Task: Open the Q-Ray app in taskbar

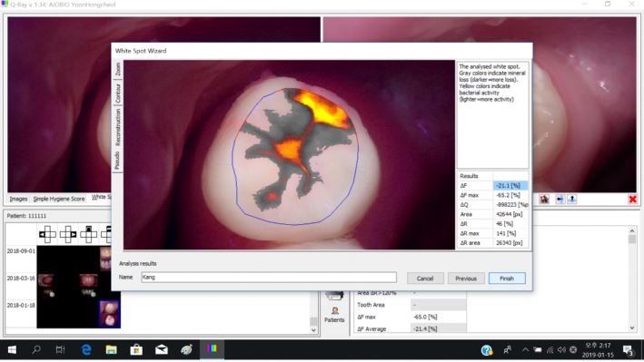Action: (212, 349)
